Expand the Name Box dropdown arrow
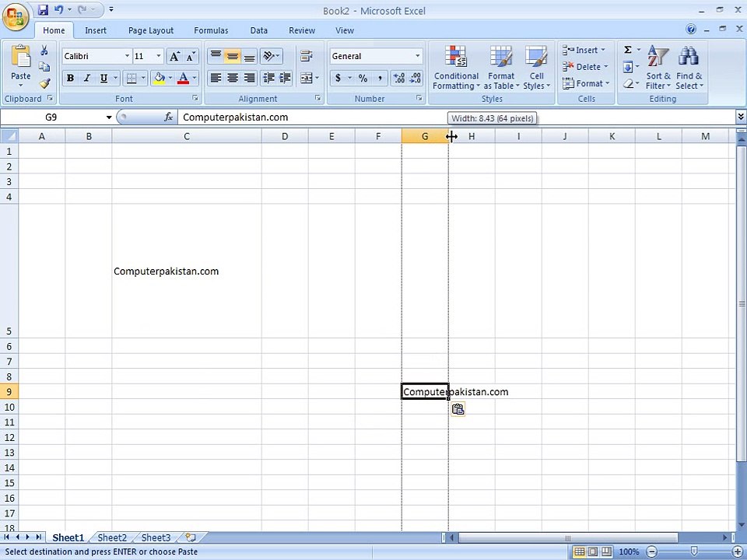This screenshot has width=747, height=560. coord(109,117)
